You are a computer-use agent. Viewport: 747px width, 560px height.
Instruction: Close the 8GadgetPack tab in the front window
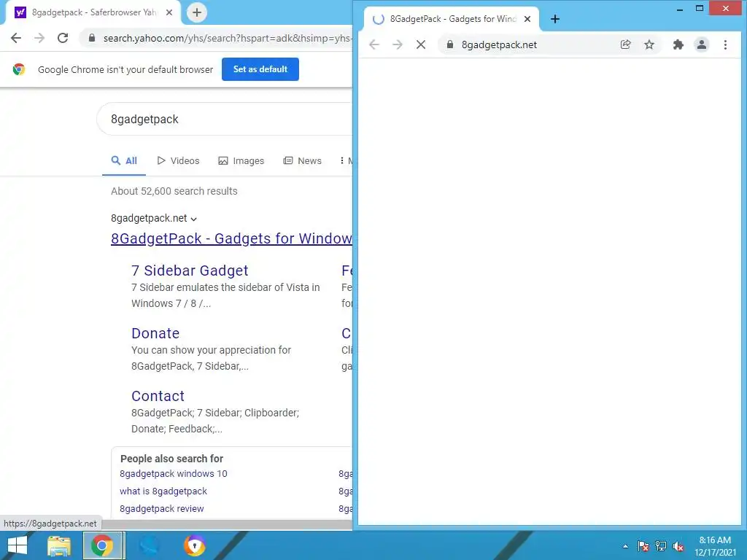527,19
